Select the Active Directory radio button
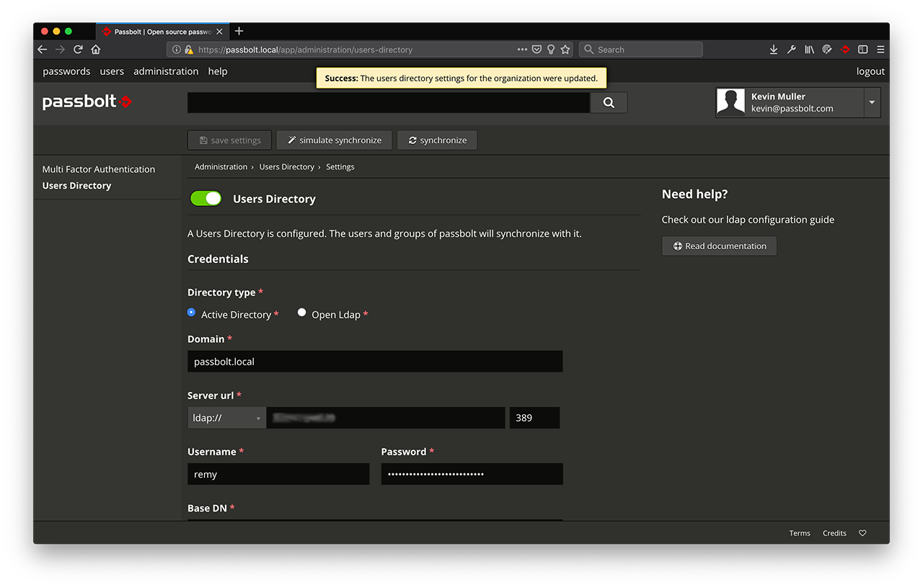Image resolution: width=923 pixels, height=588 pixels. coord(191,312)
